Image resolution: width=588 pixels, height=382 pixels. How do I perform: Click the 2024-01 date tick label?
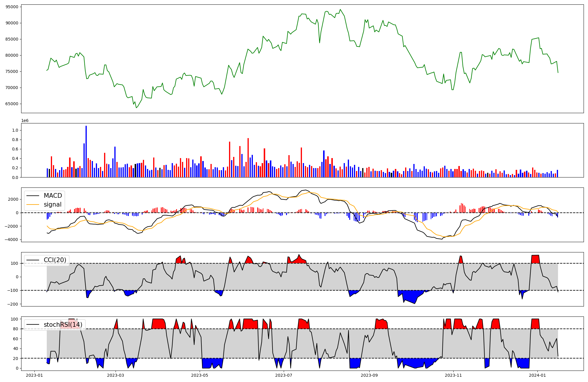(537, 375)
